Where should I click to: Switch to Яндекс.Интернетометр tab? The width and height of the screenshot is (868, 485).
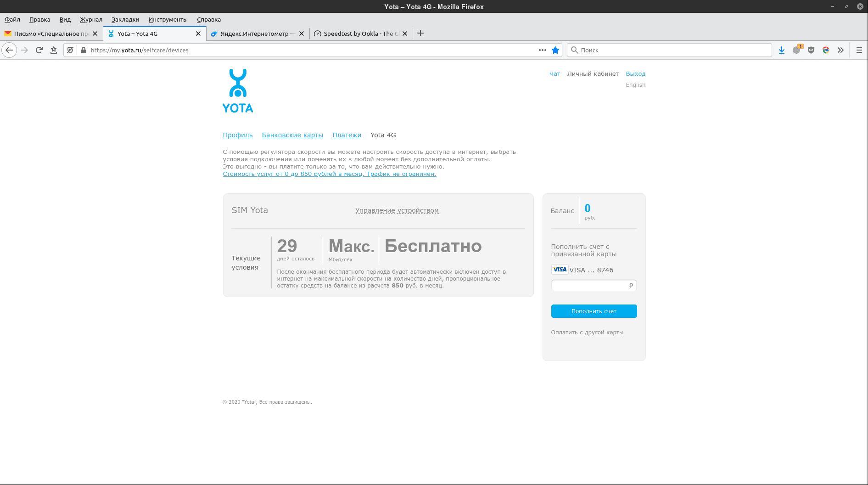(255, 34)
